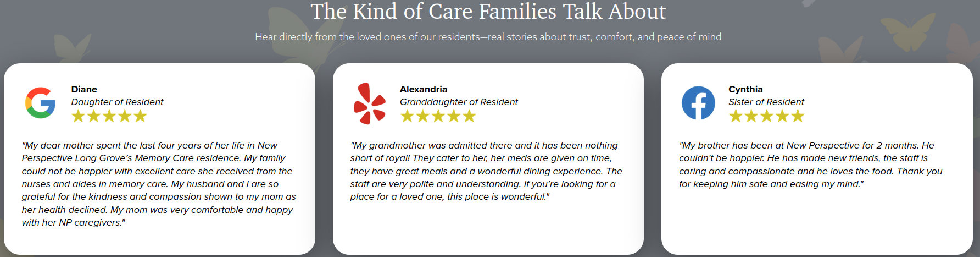
Task: Click the Facebook logo on Cynthia's review
Action: pyautogui.click(x=698, y=103)
